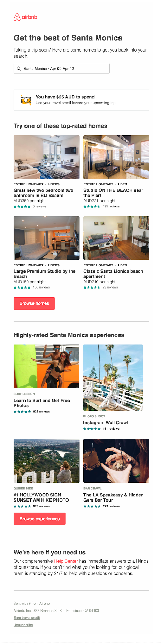Open Studio ON THE BEACH listing title
Viewport: 161px width, 644px height.
click(x=113, y=193)
